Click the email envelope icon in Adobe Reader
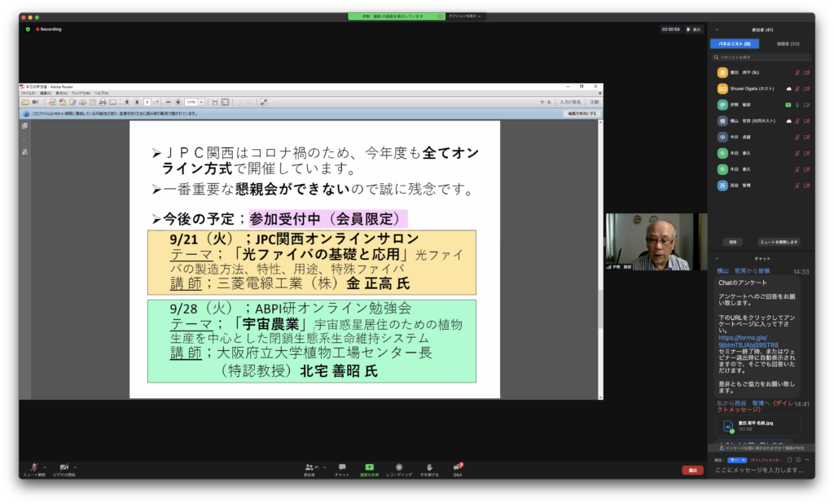 [x=112, y=102]
